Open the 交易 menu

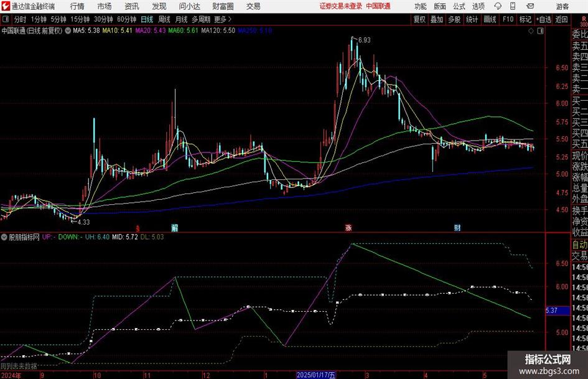pos(253,6)
